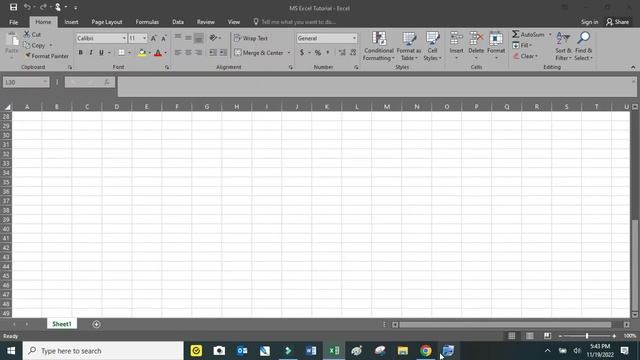Increase indent in Alignment group

tap(223, 52)
